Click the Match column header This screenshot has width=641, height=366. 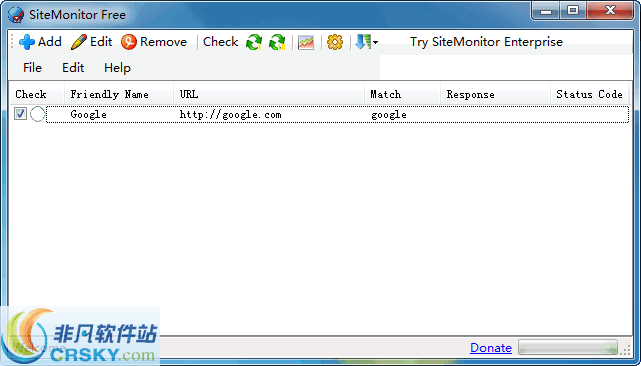[402, 94]
